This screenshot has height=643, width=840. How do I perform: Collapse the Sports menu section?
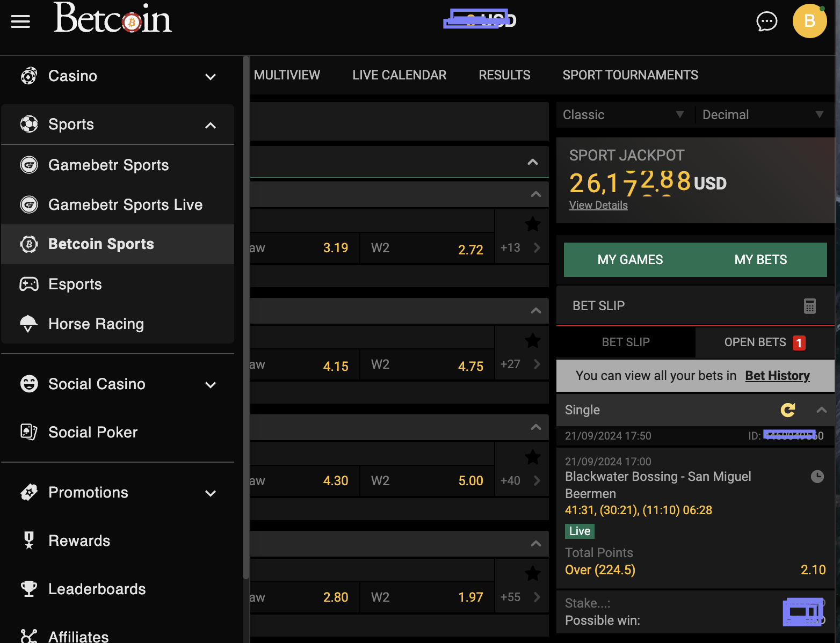click(x=211, y=125)
